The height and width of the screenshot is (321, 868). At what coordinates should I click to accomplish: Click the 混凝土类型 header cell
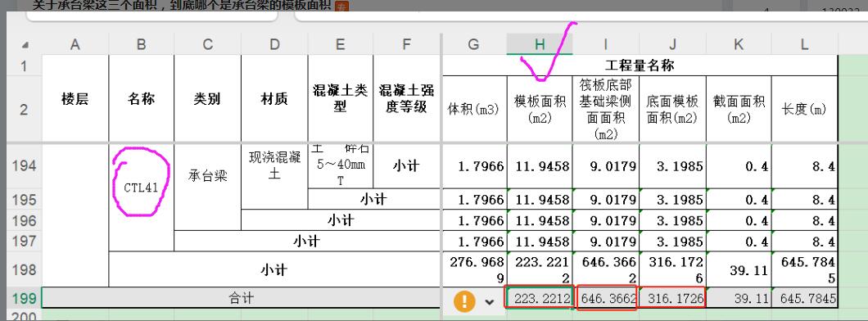(x=341, y=99)
